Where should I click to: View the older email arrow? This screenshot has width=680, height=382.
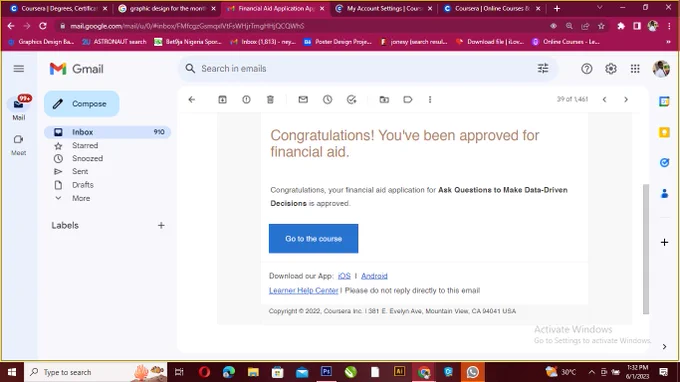626,99
